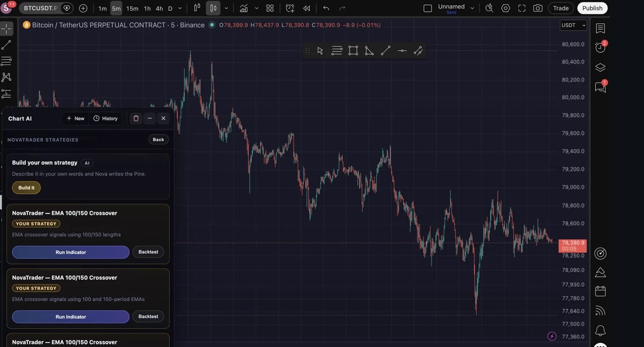Pick the arrow pointer in floating toolbar
The image size is (644, 347).
[x=320, y=51]
